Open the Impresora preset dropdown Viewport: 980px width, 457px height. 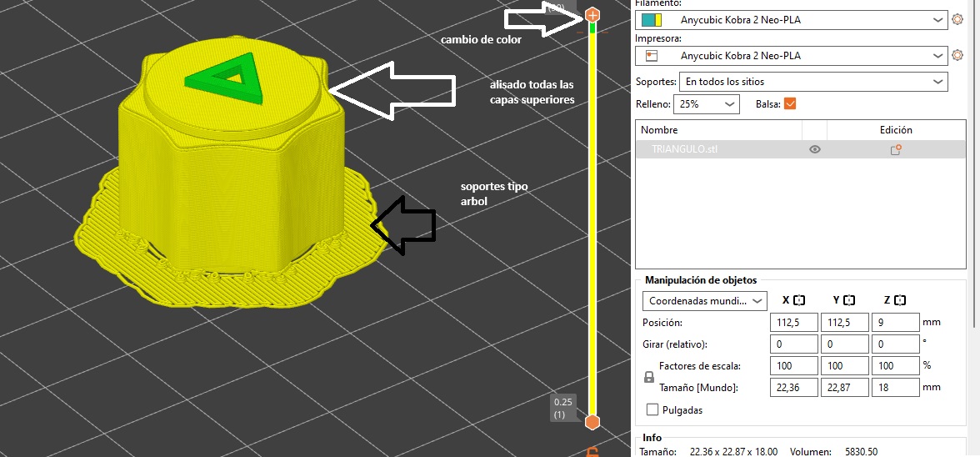pos(790,56)
